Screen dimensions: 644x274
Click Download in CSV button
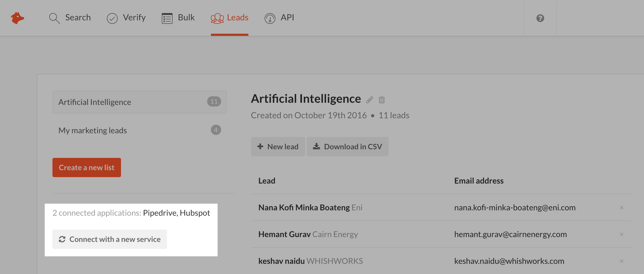347,147
